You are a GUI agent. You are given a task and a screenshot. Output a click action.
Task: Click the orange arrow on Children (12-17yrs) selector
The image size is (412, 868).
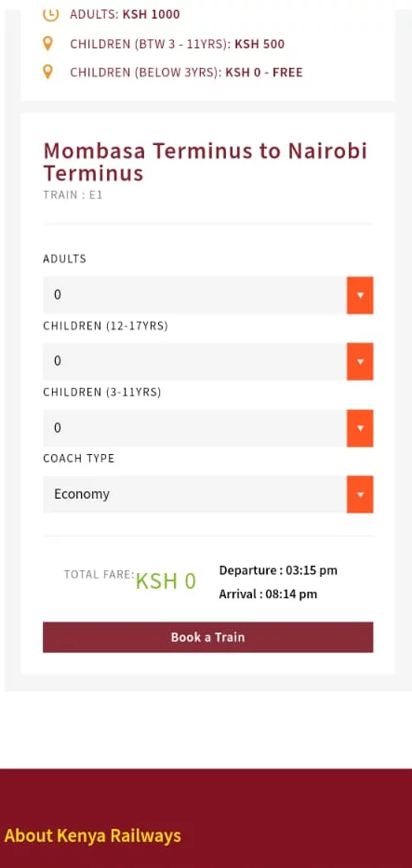360,362
